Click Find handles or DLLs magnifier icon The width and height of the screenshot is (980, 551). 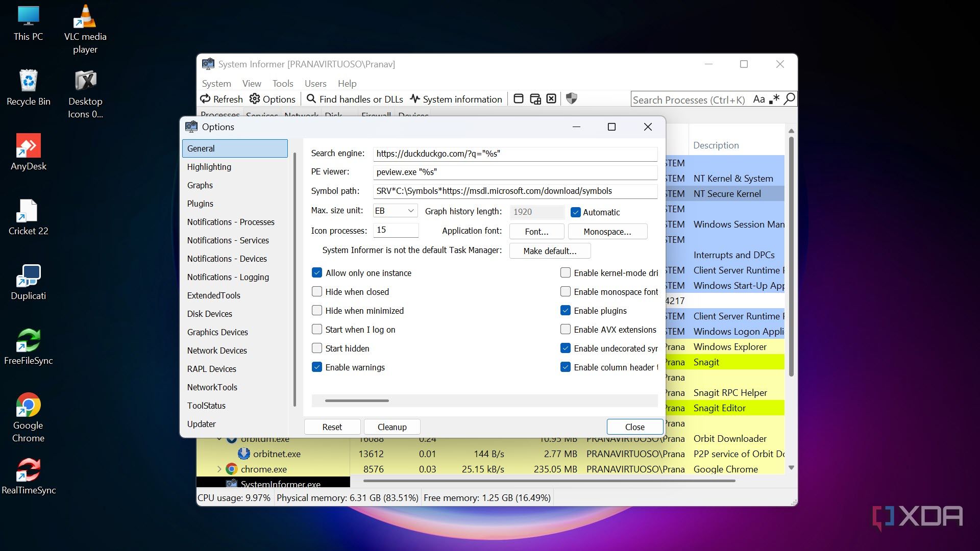[x=311, y=99]
